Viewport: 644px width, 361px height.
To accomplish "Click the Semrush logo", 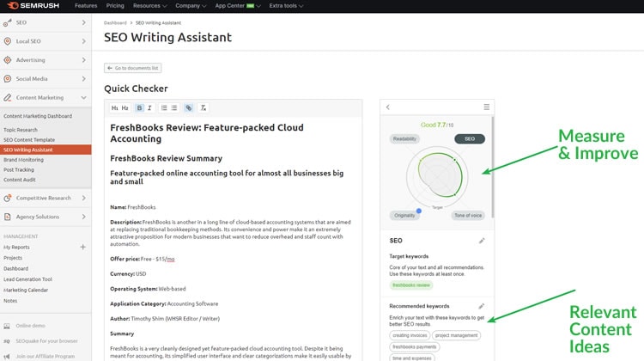I will coord(33,6).
